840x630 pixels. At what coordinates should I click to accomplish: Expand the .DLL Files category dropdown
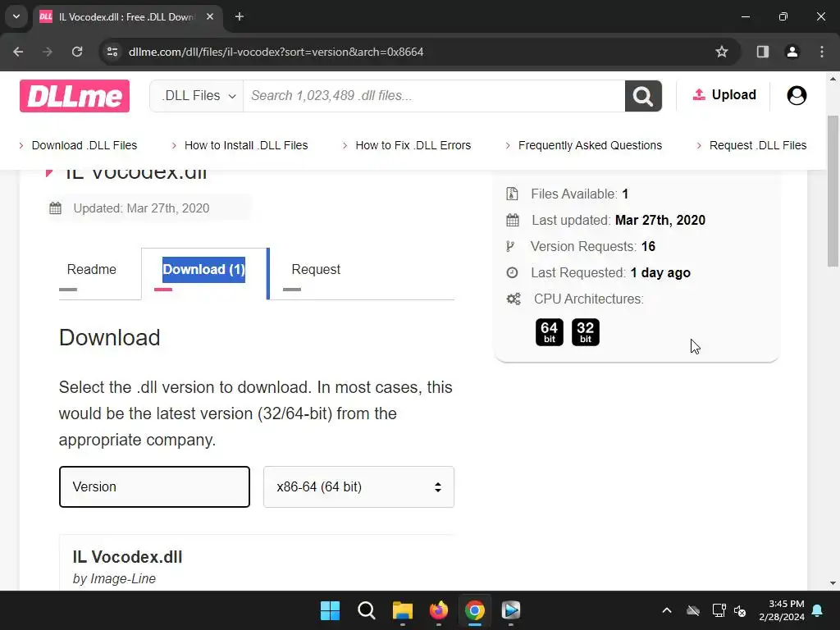197,96
